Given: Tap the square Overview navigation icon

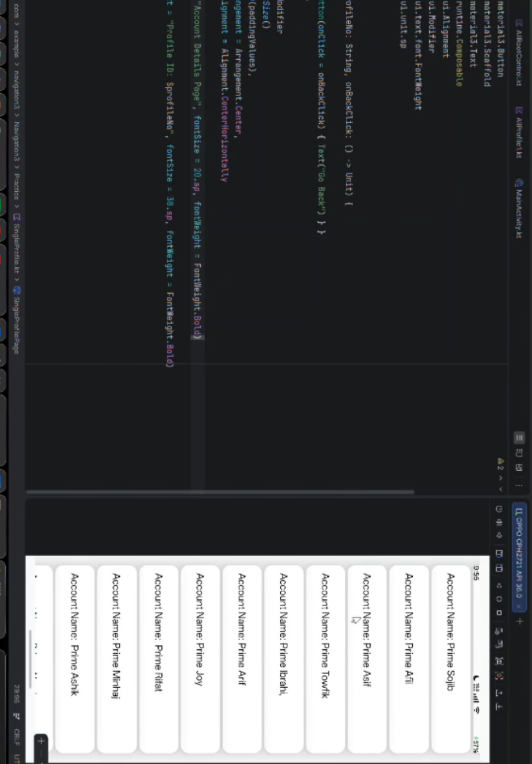Looking at the screenshot, I should (499, 613).
